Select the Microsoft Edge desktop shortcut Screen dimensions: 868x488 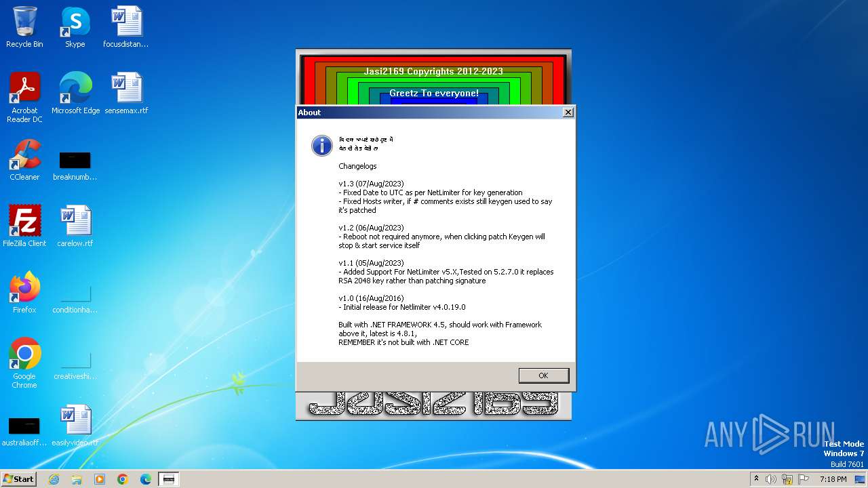(75, 94)
